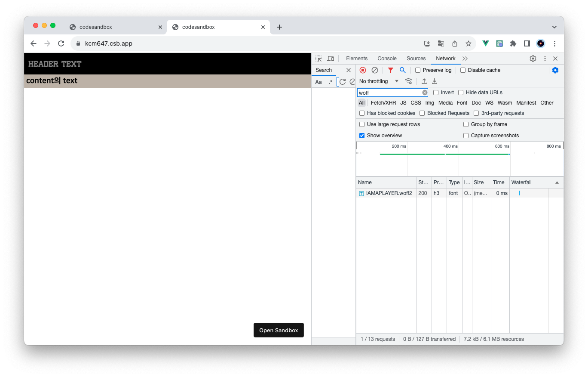
Task: Open the profile avatar
Action: [541, 43]
